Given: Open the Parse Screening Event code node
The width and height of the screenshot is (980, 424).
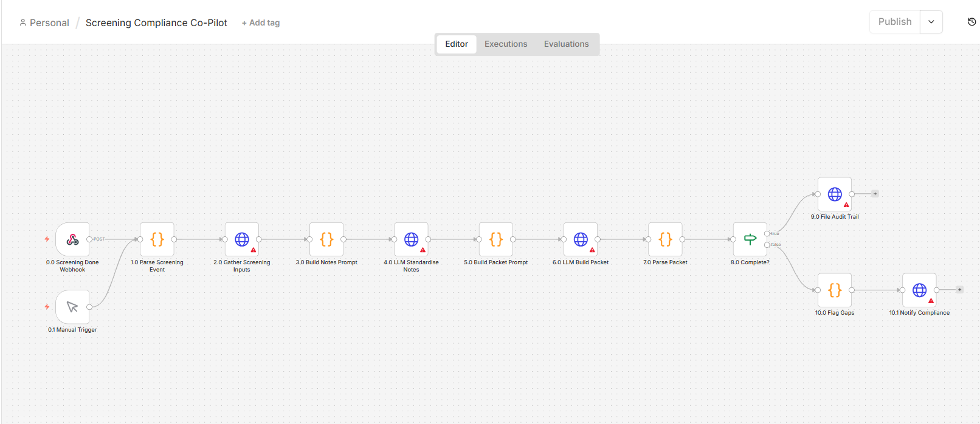Looking at the screenshot, I should click(x=157, y=239).
